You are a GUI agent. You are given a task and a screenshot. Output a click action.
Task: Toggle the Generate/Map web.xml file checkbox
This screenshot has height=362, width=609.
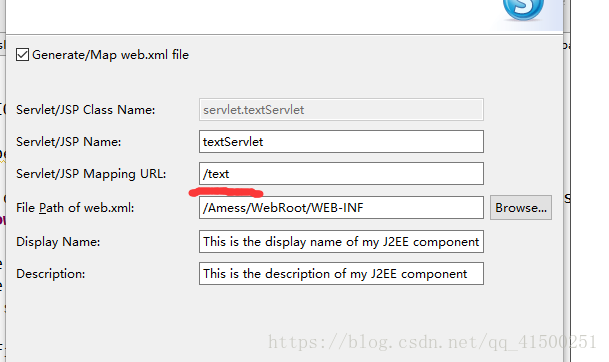point(23,55)
